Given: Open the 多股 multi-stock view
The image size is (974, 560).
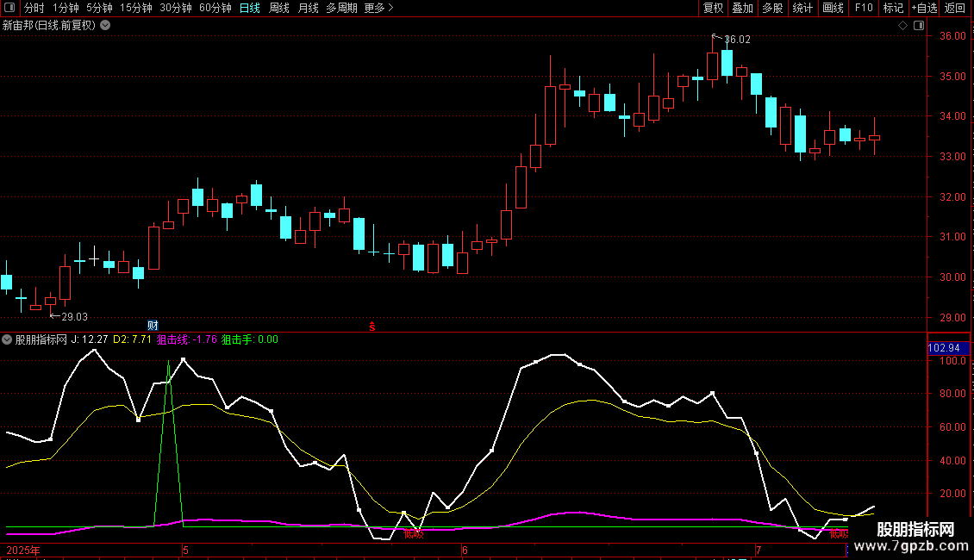Looking at the screenshot, I should point(772,8).
